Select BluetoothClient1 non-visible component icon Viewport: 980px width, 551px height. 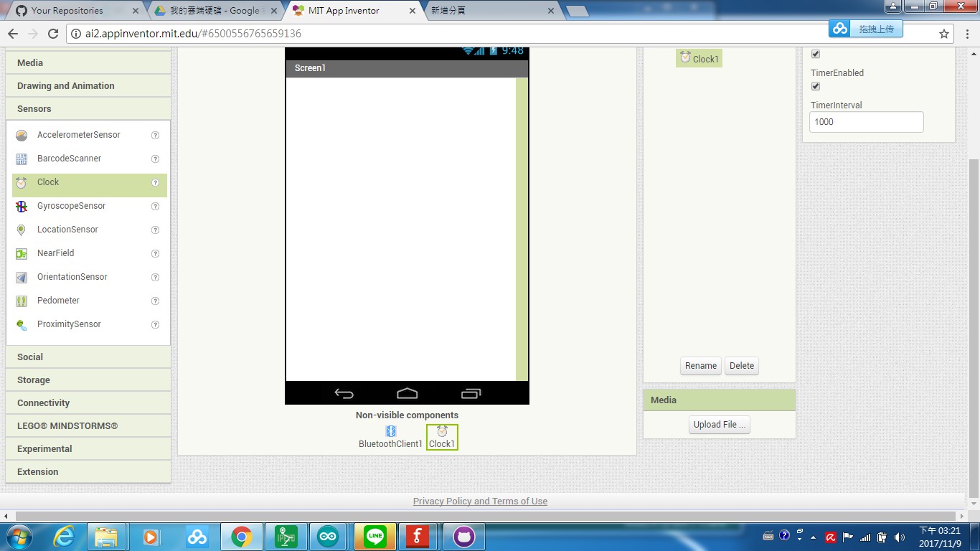point(391,431)
